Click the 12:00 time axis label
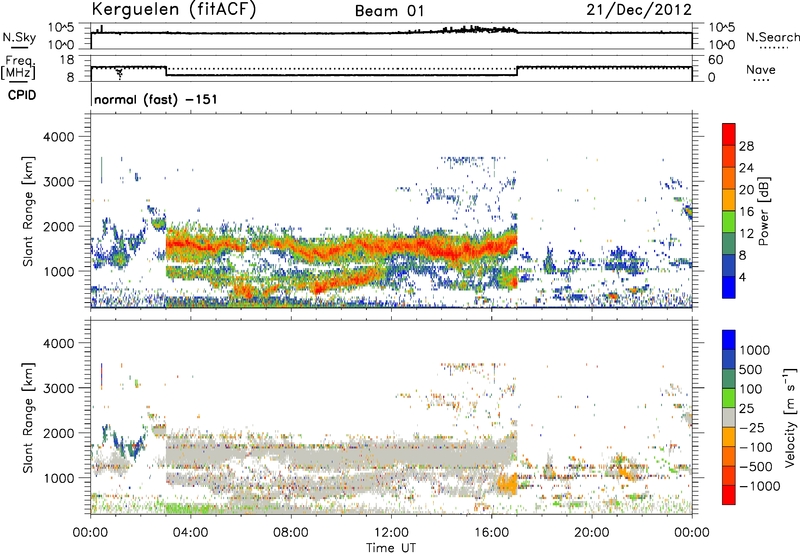Viewport: 800px width, 554px height. (x=391, y=533)
